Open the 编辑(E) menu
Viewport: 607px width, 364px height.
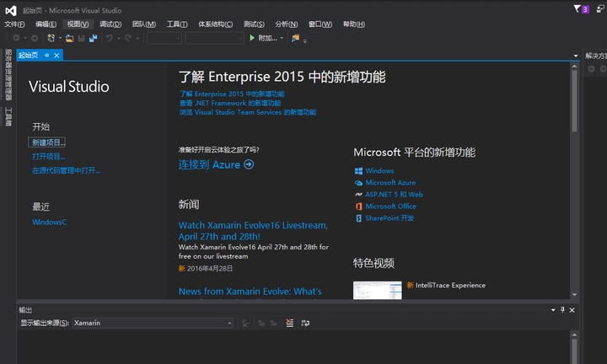pos(46,24)
